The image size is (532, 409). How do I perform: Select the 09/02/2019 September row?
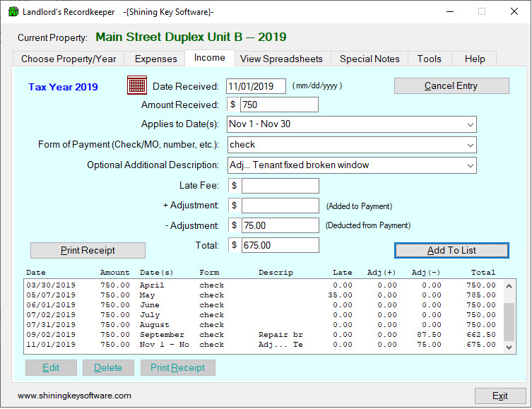(x=261, y=334)
